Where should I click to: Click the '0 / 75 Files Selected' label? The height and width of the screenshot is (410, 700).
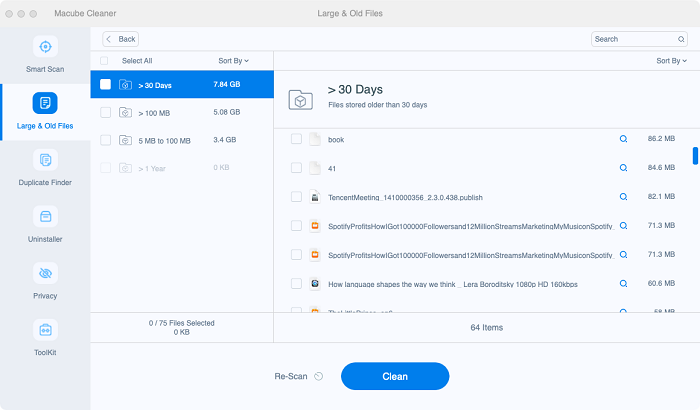[182, 323]
